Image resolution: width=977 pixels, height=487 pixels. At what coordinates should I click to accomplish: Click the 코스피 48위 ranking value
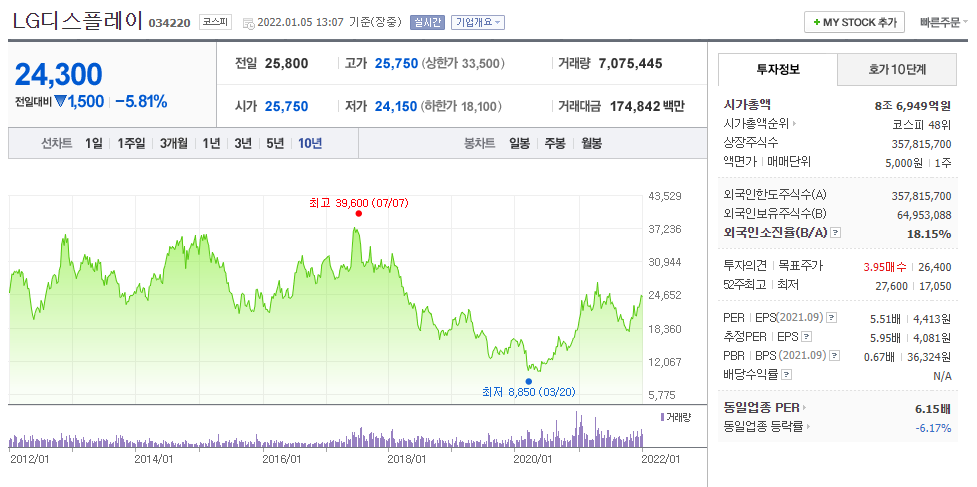[922, 125]
